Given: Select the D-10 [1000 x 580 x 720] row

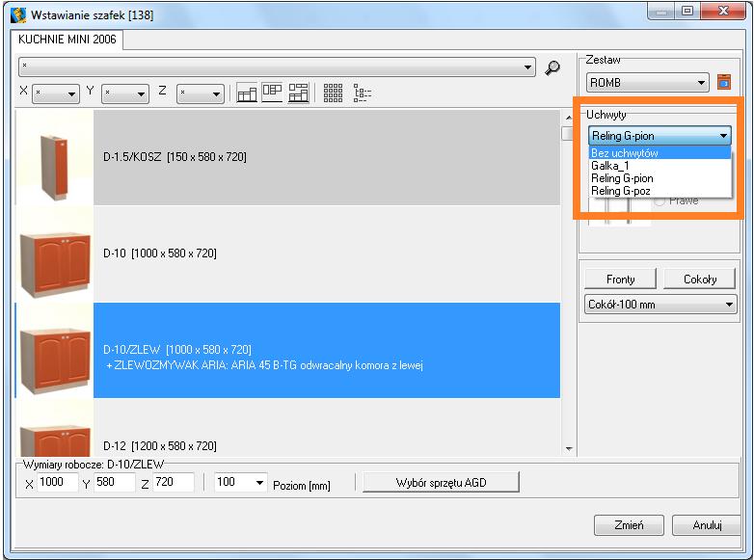Looking at the screenshot, I should click(287, 253).
